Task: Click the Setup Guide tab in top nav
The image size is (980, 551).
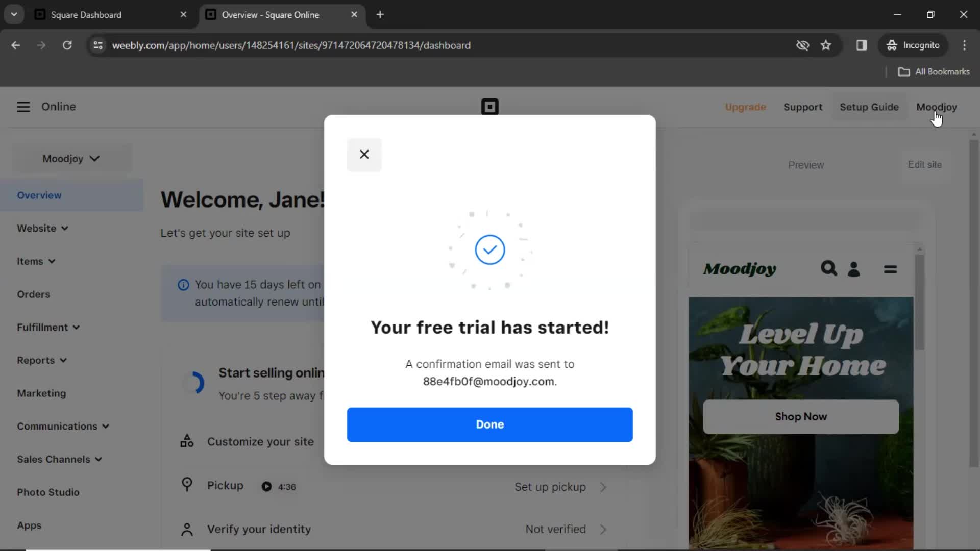Action: (869, 107)
